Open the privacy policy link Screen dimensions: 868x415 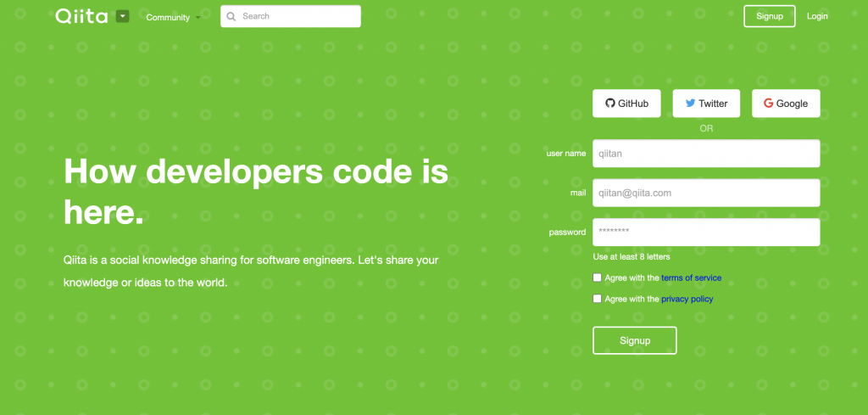point(687,299)
